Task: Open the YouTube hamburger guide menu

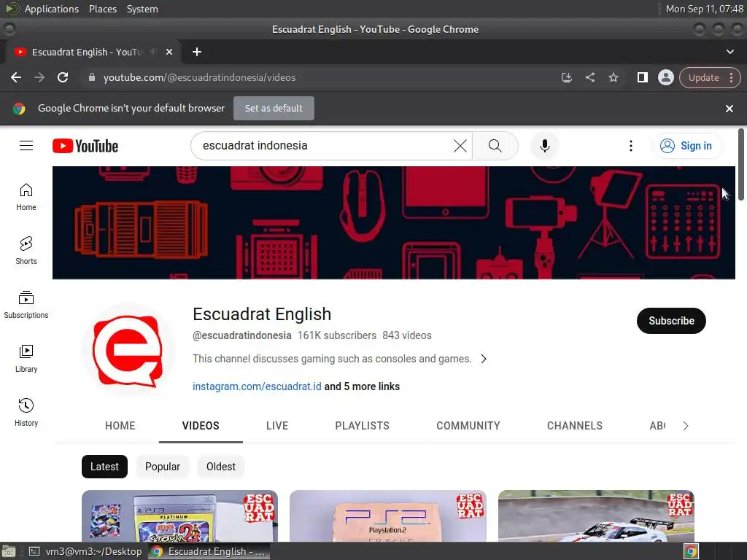Action: point(26,146)
